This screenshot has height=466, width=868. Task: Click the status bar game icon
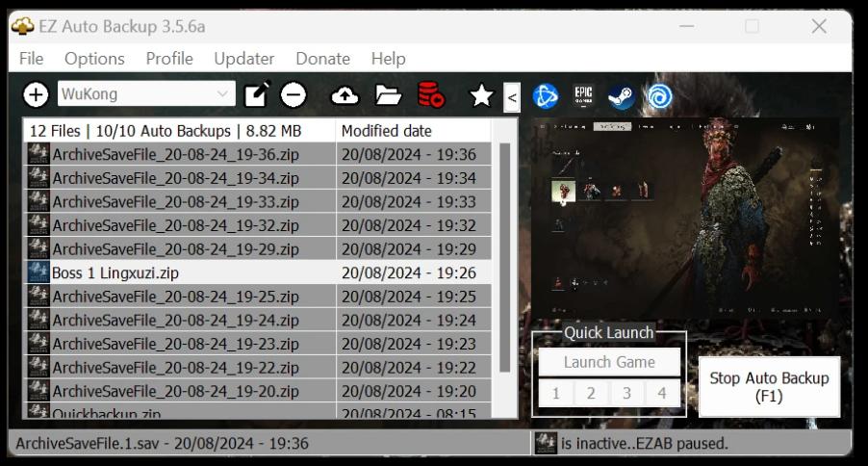coord(546,443)
